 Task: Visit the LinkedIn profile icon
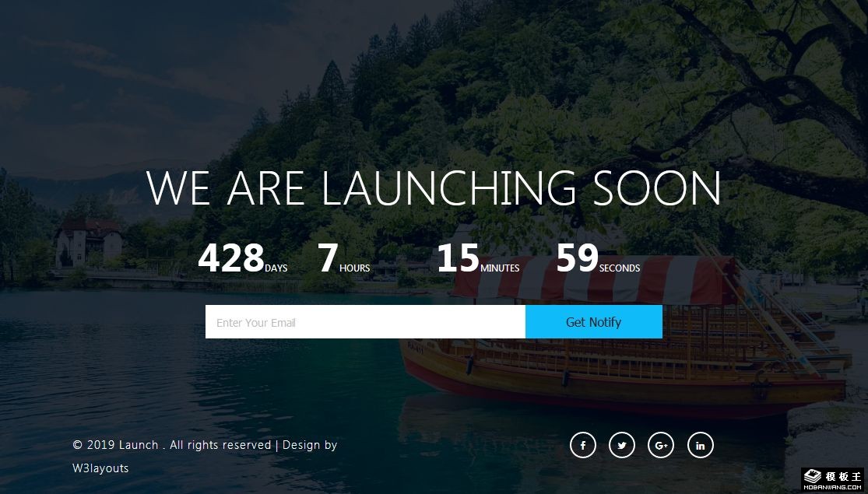click(x=700, y=446)
